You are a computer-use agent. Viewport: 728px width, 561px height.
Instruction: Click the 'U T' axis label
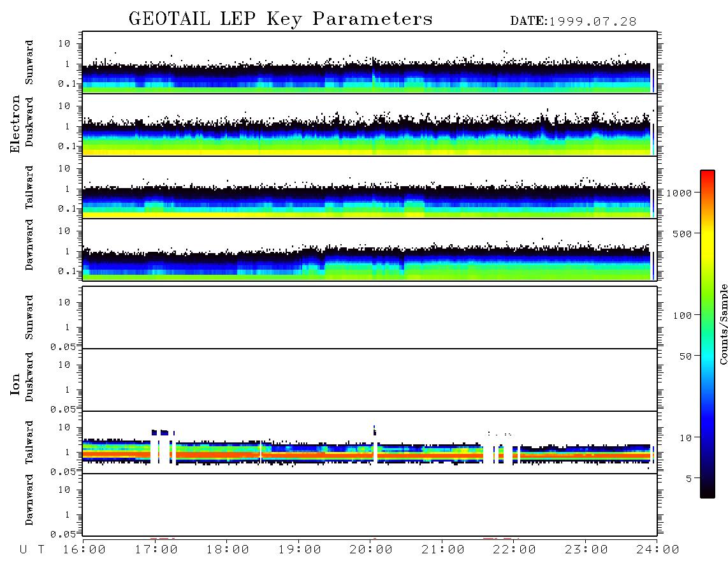click(33, 550)
